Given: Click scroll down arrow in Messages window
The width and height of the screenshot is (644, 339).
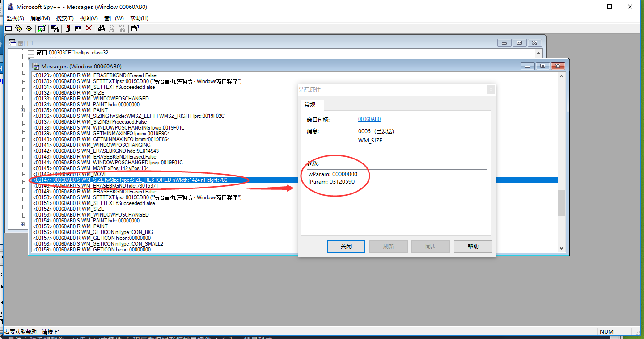Looking at the screenshot, I should tap(562, 248).
